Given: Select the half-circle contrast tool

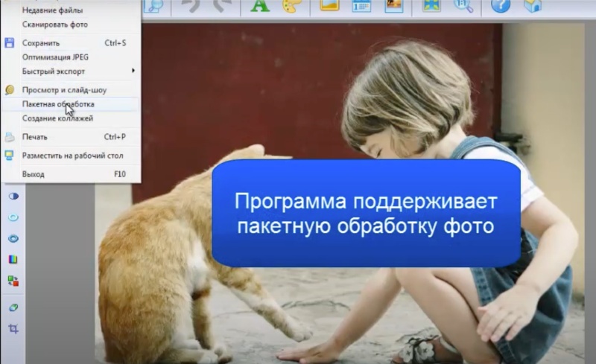Looking at the screenshot, I should (13, 196).
